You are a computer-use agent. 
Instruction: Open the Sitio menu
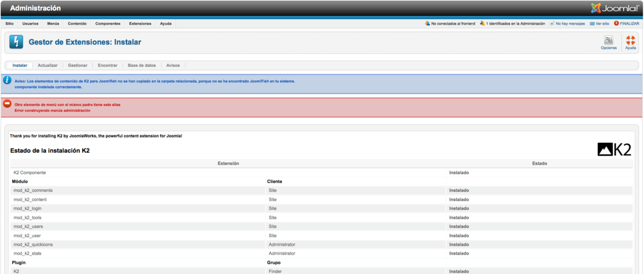[x=9, y=24]
